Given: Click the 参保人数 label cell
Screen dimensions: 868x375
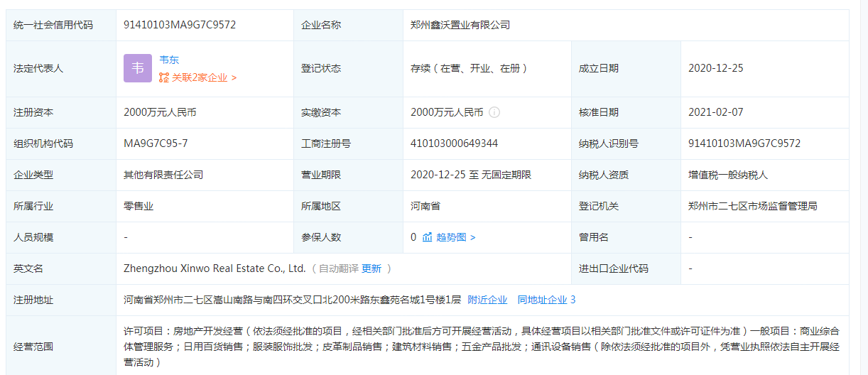Looking at the screenshot, I should 348,237.
